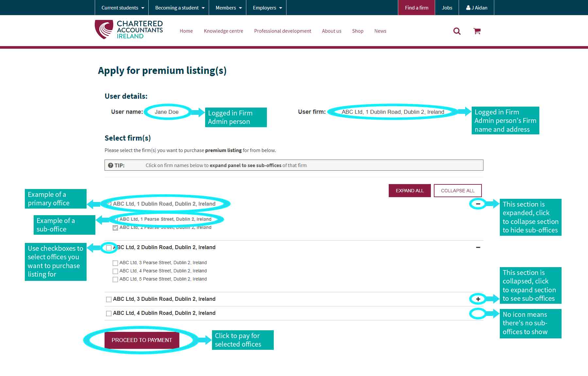Image resolution: width=588 pixels, height=376 pixels.
Task: Open the Current students dropdown
Action: 122,8
